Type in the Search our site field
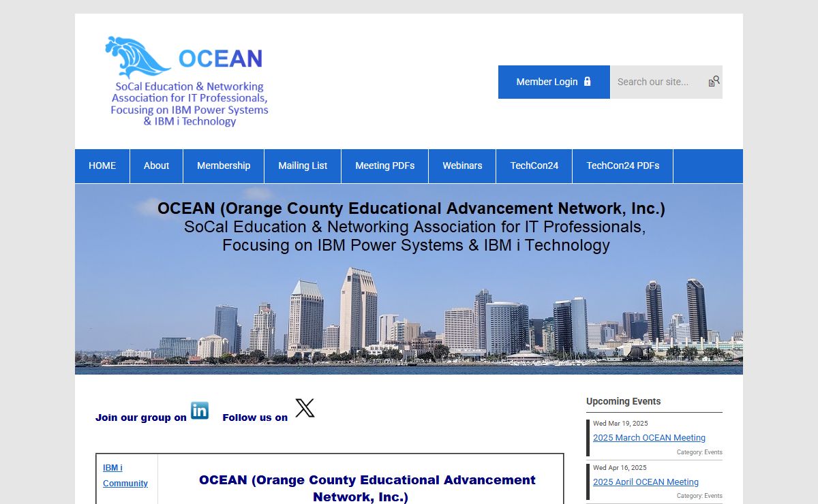This screenshot has width=818, height=504. pos(657,82)
